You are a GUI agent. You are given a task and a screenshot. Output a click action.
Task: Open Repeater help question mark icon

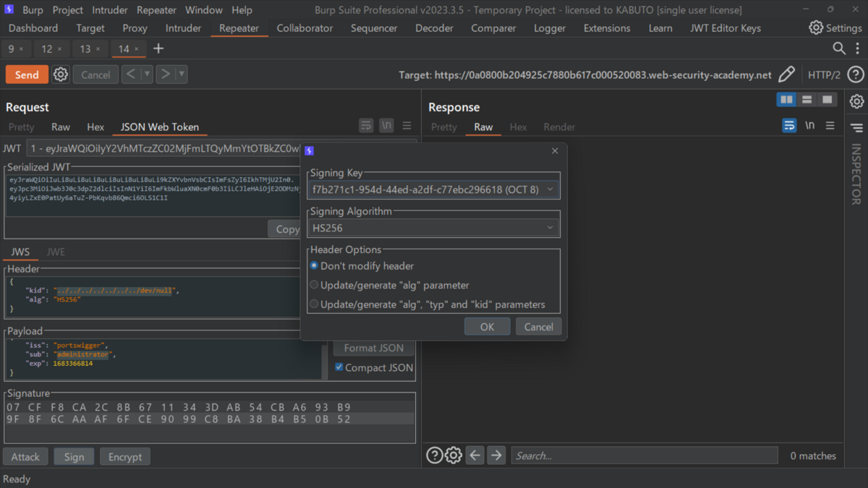(x=855, y=74)
